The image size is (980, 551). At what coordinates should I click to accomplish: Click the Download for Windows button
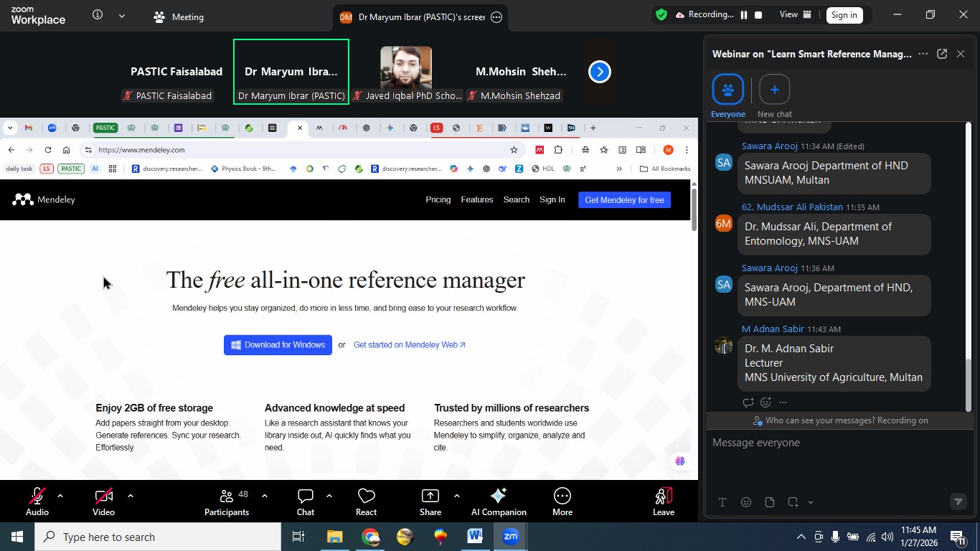point(278,345)
